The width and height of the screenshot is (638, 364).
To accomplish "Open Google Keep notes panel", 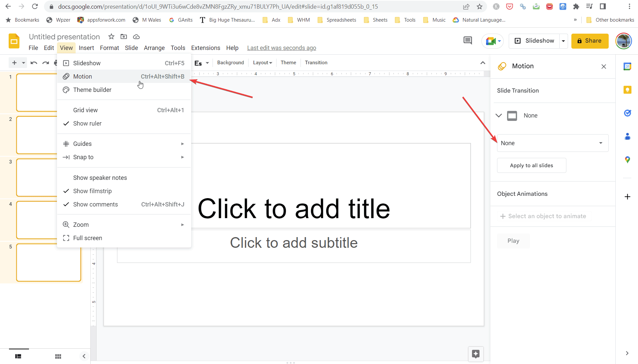I will point(628,90).
